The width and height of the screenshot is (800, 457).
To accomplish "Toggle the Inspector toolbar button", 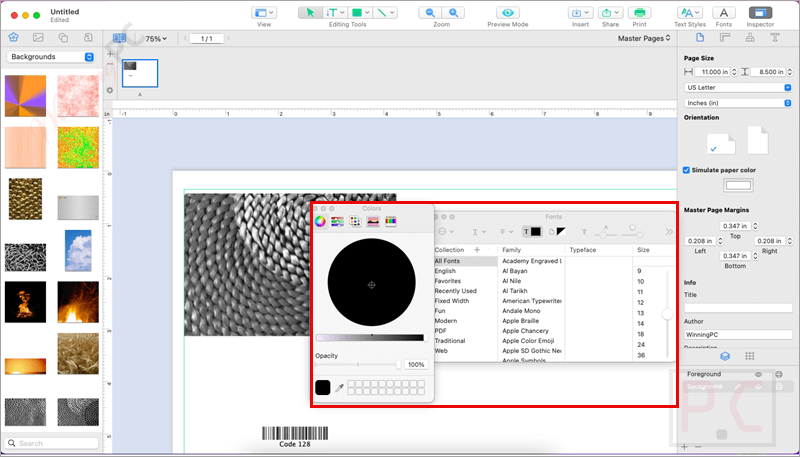I will tap(760, 13).
